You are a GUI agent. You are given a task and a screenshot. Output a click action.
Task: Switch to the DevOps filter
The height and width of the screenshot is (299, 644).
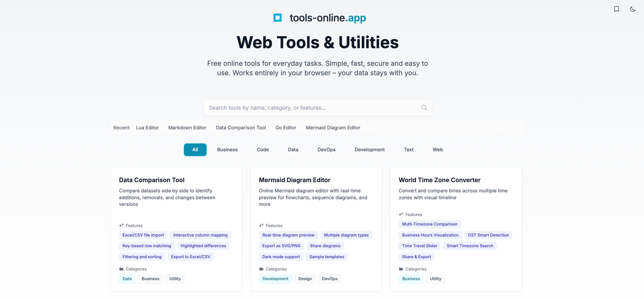click(x=326, y=150)
